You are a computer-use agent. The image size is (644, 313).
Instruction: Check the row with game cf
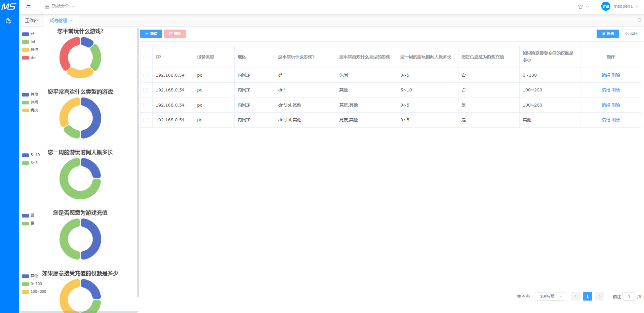(146, 75)
